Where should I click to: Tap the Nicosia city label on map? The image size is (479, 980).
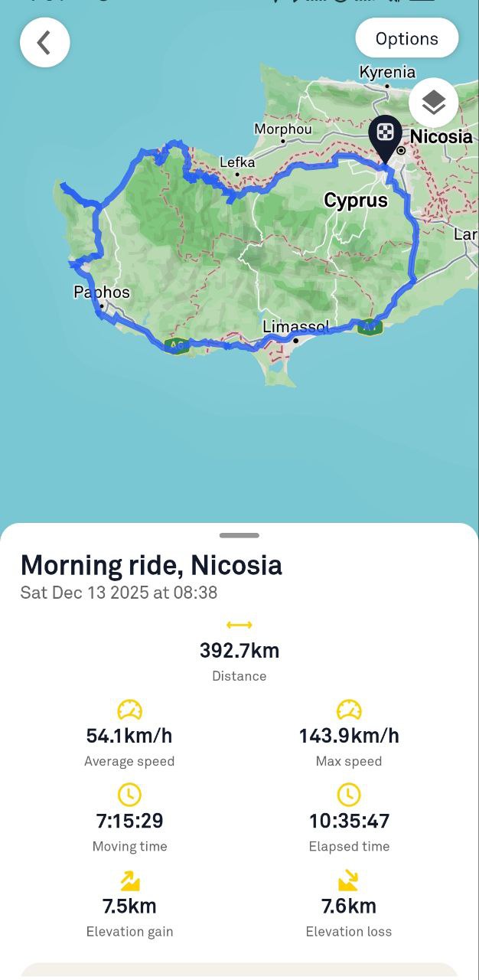(441, 137)
